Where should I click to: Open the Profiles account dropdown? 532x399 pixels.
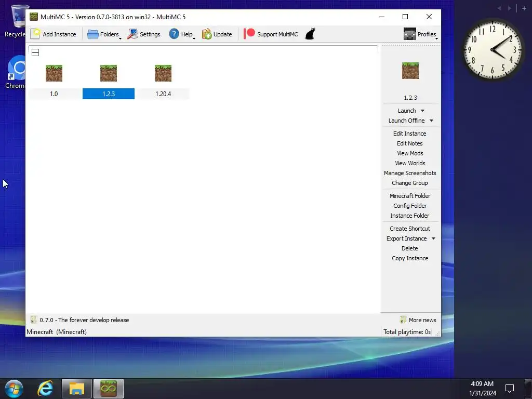pos(420,34)
